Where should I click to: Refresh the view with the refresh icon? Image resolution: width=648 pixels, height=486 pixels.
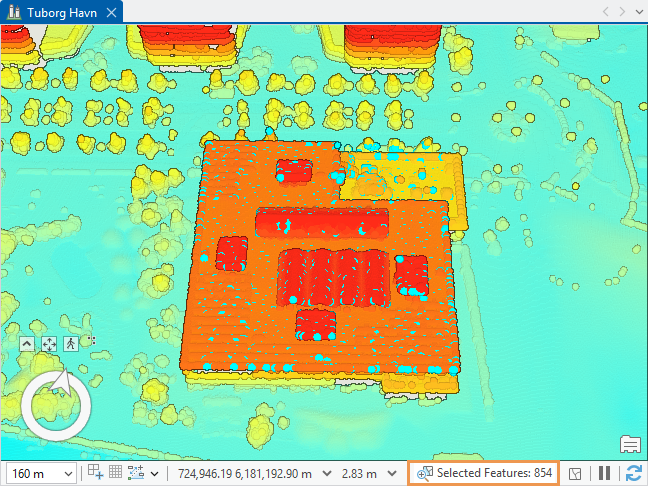632,473
